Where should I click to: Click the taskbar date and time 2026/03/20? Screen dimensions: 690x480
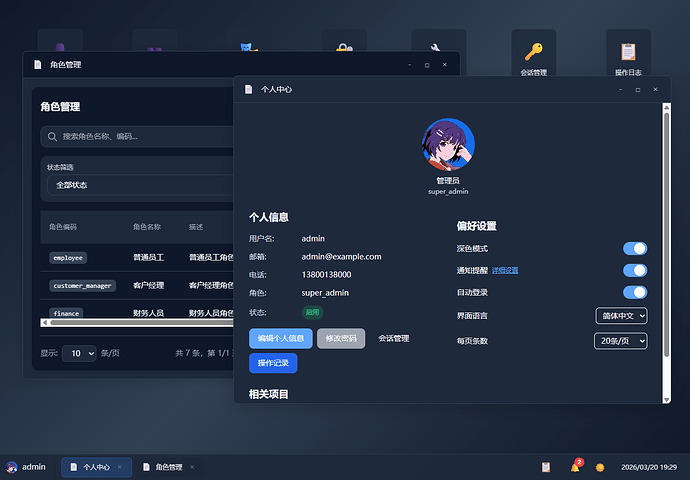coord(649,467)
